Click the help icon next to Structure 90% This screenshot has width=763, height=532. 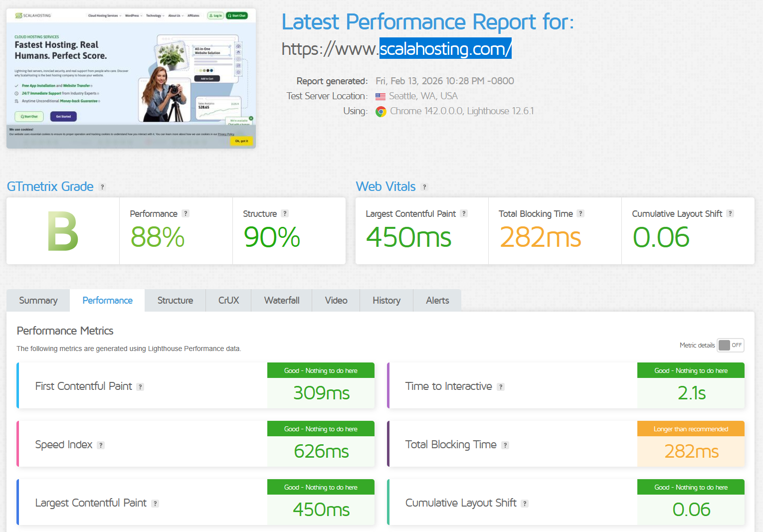(x=284, y=213)
